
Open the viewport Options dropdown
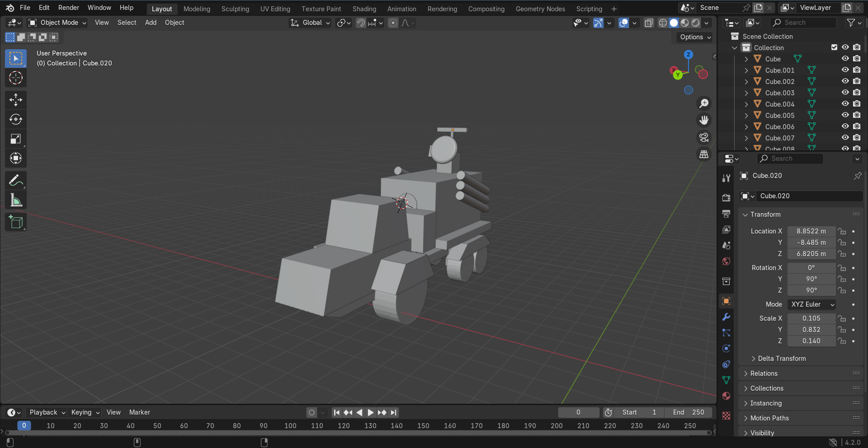click(x=695, y=37)
